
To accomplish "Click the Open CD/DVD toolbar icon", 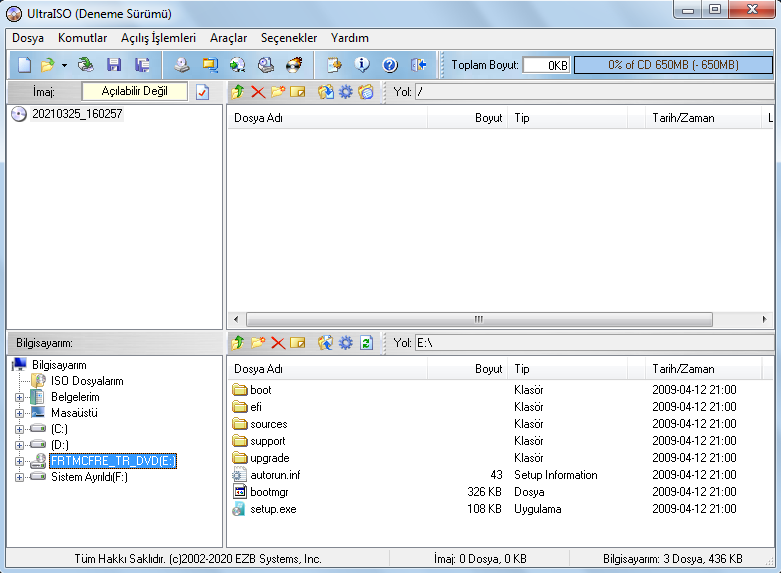I will click(86, 65).
